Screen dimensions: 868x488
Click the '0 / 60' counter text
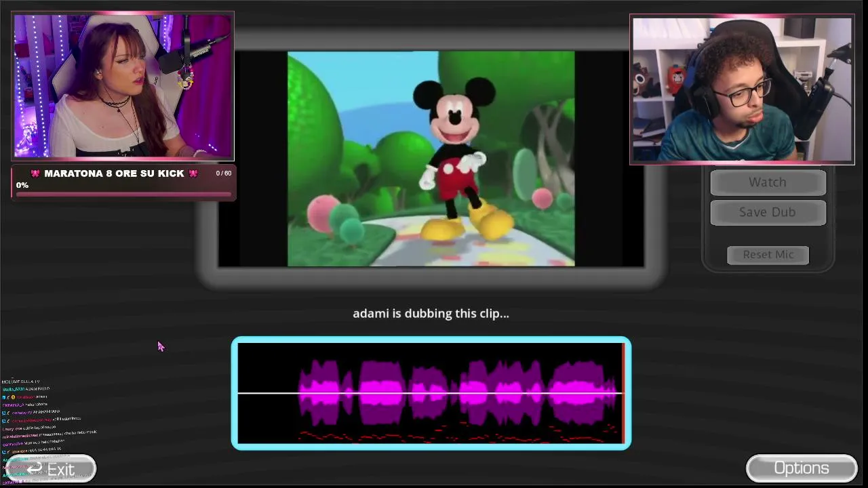click(x=224, y=174)
